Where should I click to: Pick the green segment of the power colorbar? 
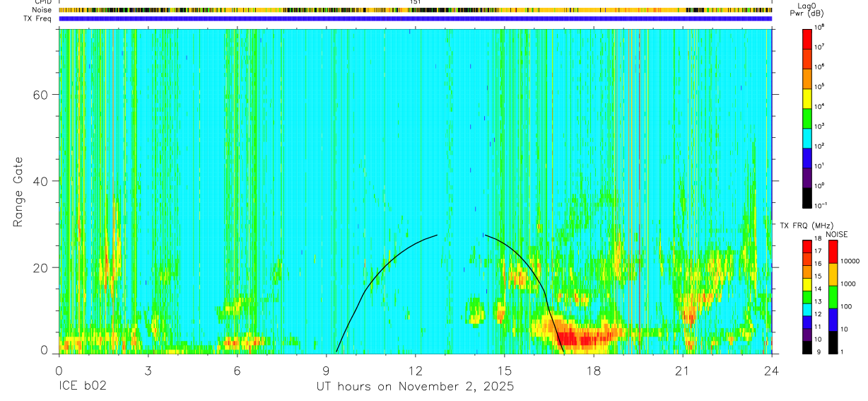[807, 117]
